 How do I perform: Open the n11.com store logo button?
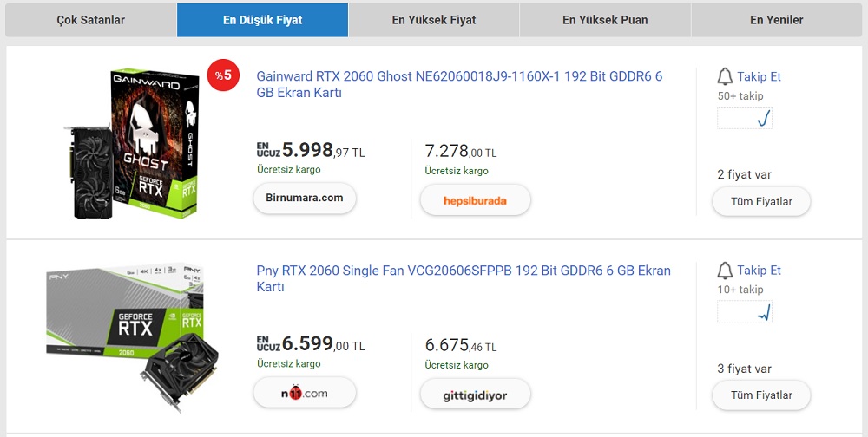(x=305, y=394)
